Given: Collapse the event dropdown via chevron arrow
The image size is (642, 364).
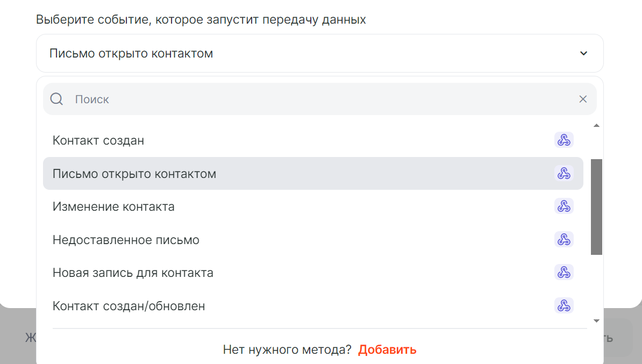Looking at the screenshot, I should (x=583, y=53).
